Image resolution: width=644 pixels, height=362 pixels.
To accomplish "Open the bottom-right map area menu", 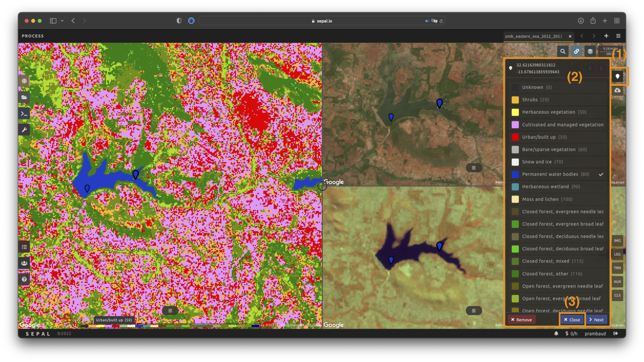I will click(473, 311).
